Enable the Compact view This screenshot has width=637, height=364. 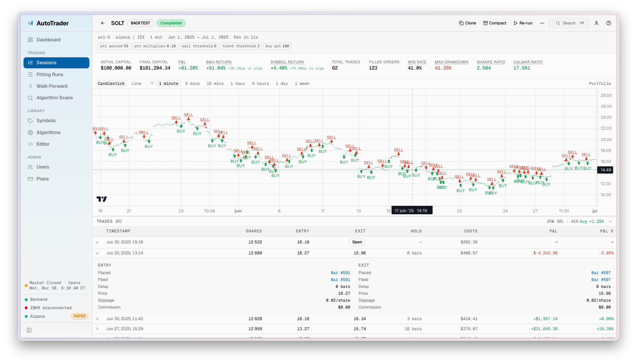point(495,23)
